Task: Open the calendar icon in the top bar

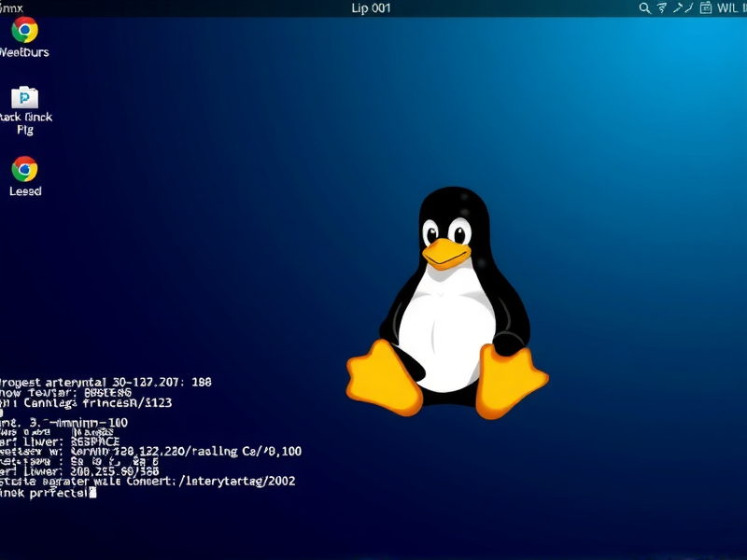Action: point(706,7)
